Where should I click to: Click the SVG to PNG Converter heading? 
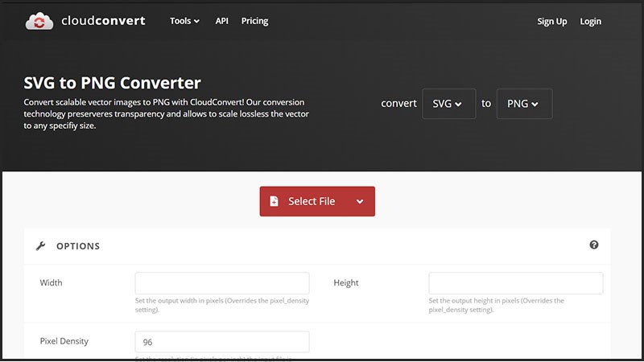pos(112,83)
